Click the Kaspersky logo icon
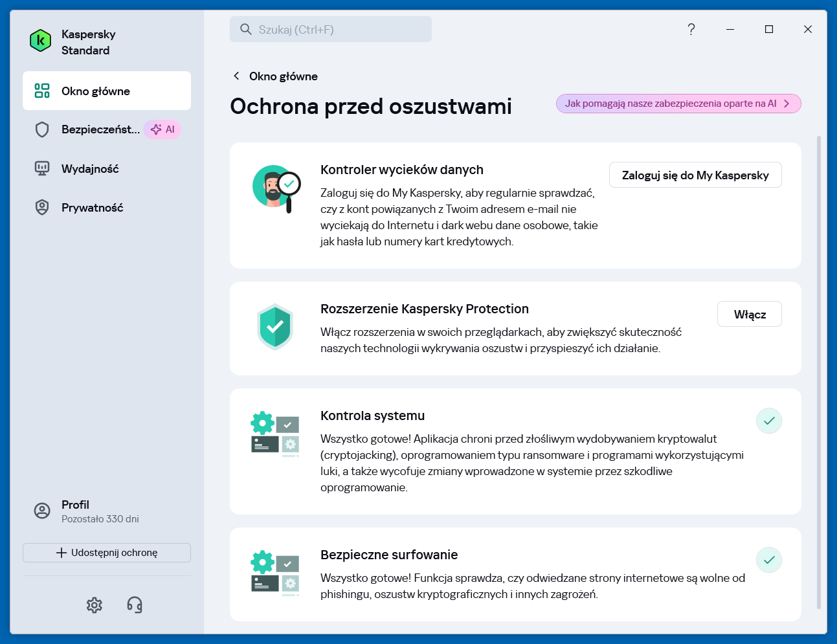This screenshot has width=837, height=644. [x=41, y=41]
